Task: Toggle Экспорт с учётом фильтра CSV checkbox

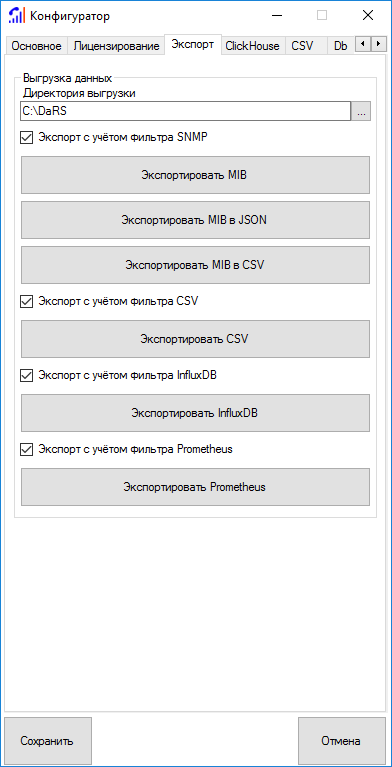Action: click(x=25, y=301)
